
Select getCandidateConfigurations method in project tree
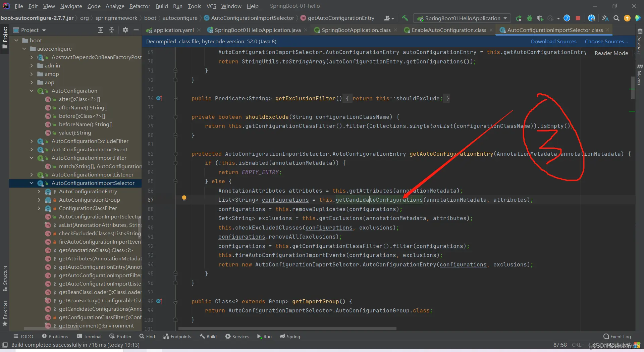click(93, 309)
